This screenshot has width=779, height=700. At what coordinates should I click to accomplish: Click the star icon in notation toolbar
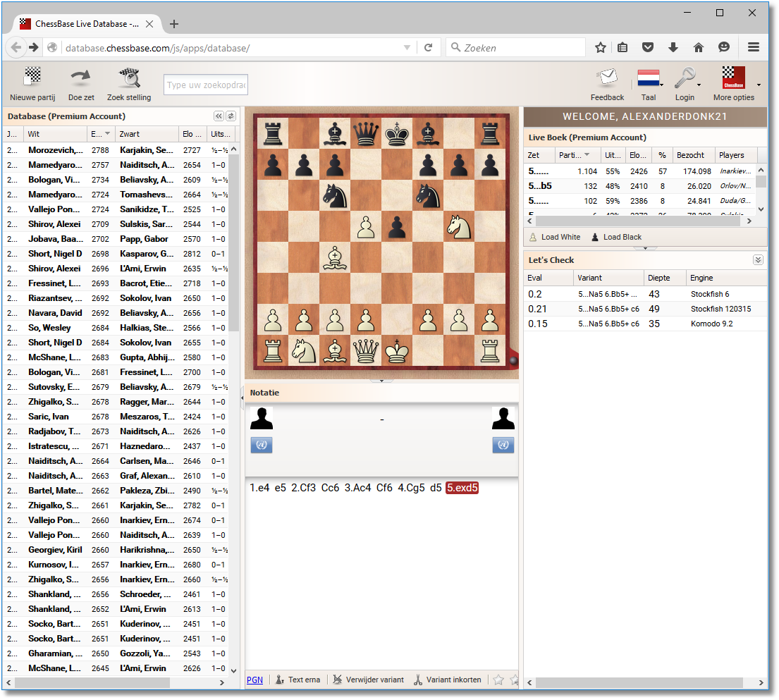pyautogui.click(x=498, y=680)
